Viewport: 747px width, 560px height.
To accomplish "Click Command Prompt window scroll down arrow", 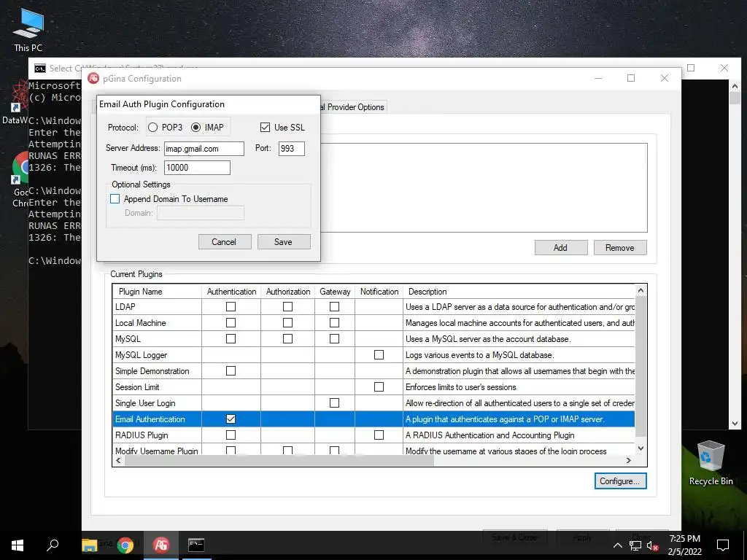I will pyautogui.click(x=735, y=424).
